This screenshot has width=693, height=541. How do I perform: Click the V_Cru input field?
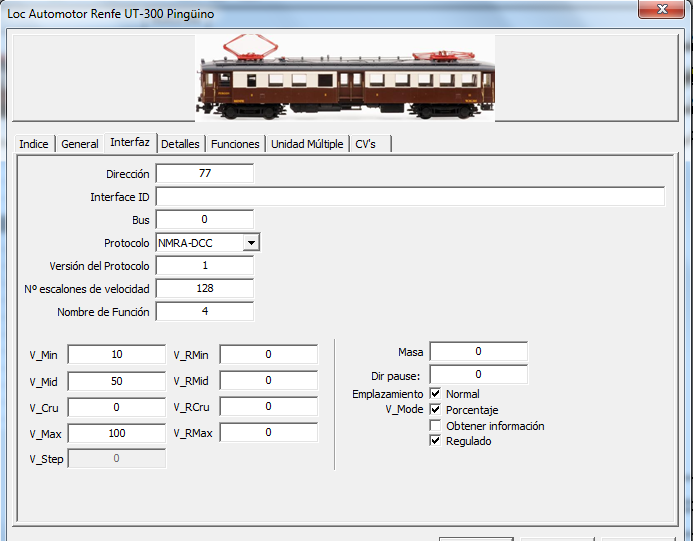coord(117,407)
